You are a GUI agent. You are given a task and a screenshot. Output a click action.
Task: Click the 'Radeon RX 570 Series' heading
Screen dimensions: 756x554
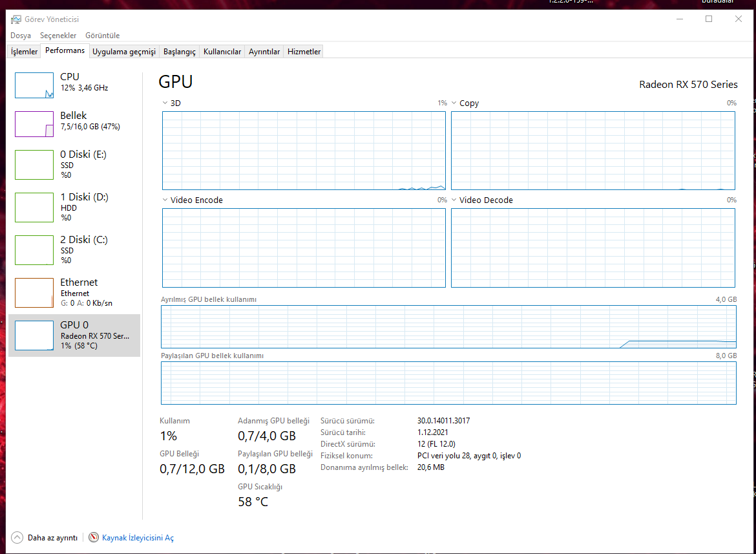(x=688, y=85)
